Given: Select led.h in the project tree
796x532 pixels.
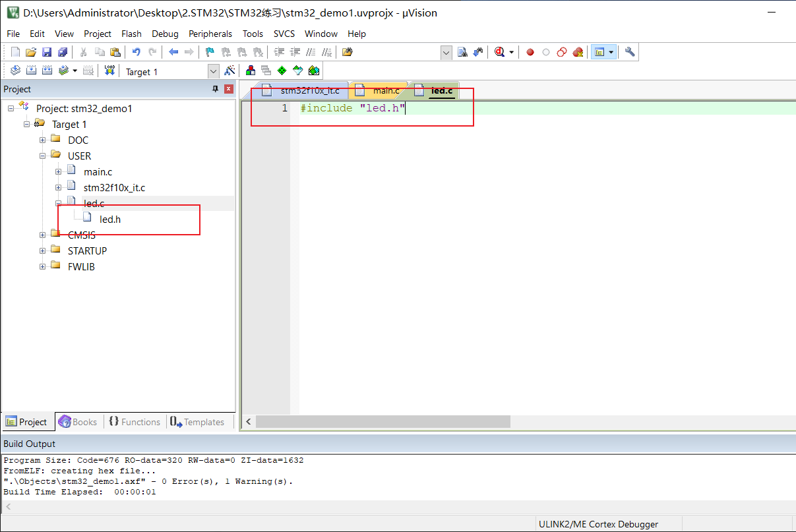Looking at the screenshot, I should tap(110, 219).
